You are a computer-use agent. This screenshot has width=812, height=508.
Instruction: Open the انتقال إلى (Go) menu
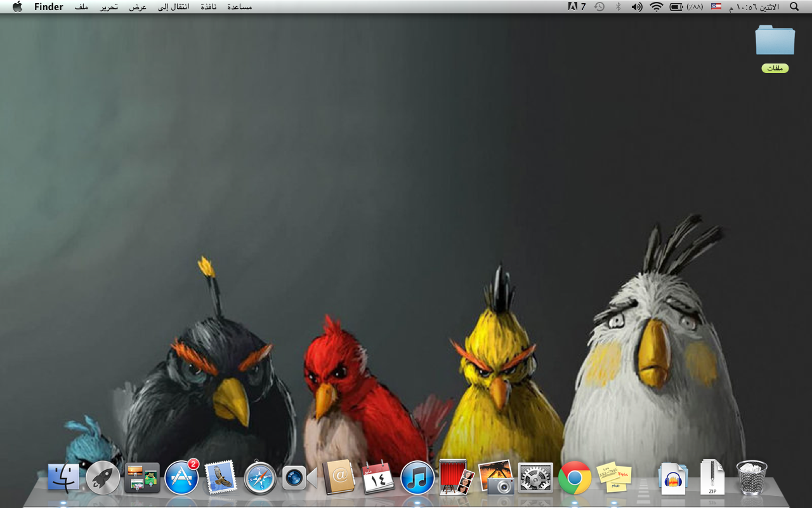(174, 7)
